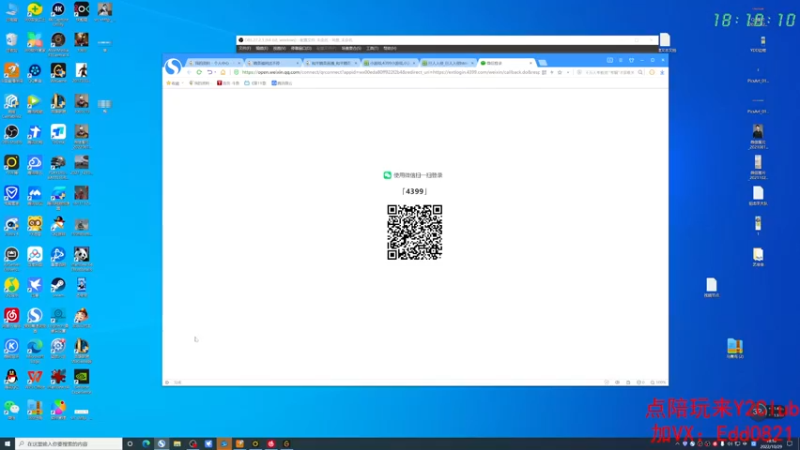The image size is (800, 450).
Task: Open the Recycle Bin desktop icon
Action: [11, 40]
